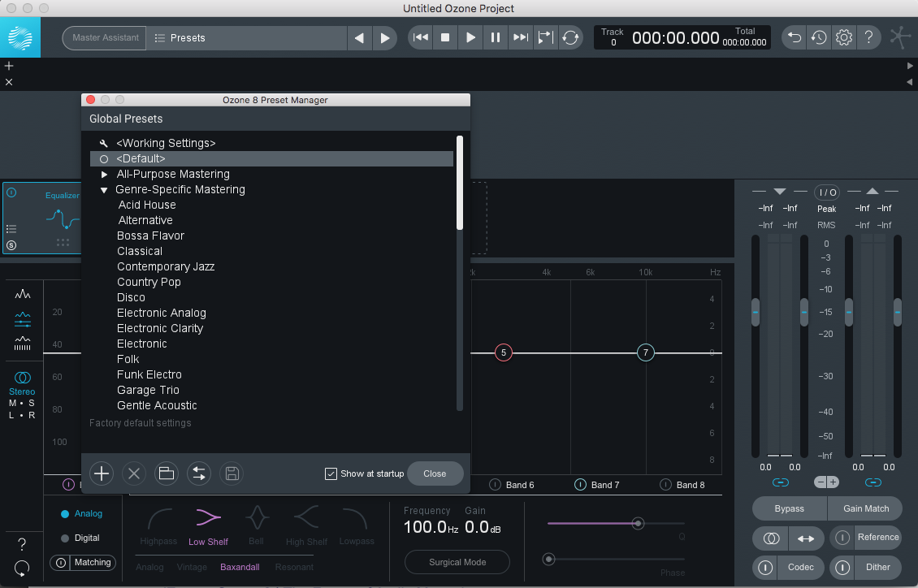Pause playback
The width and height of the screenshot is (918, 588).
click(496, 37)
